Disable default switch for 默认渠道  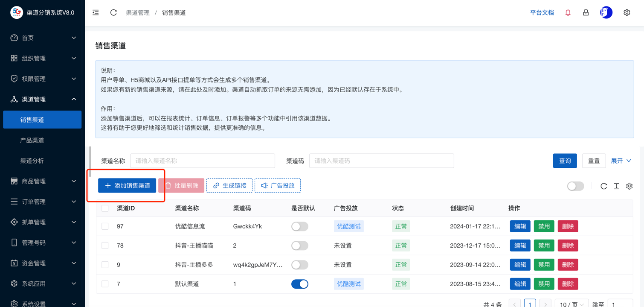299,284
